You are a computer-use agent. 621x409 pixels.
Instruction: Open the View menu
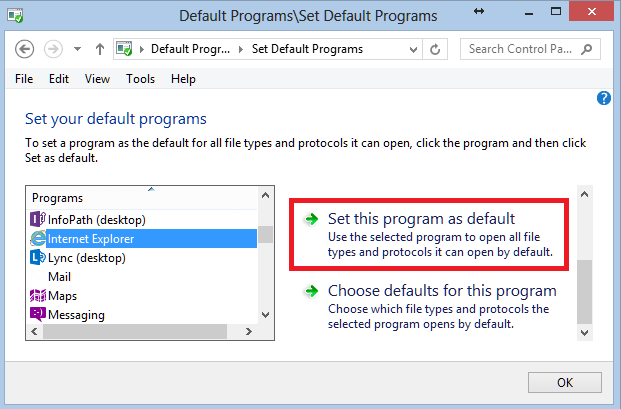click(x=97, y=79)
